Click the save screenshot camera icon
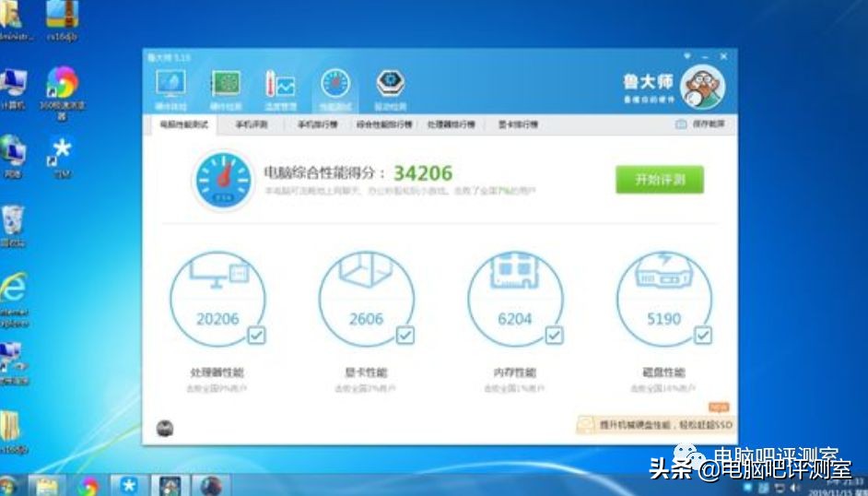This screenshot has height=496, width=868. (681, 124)
